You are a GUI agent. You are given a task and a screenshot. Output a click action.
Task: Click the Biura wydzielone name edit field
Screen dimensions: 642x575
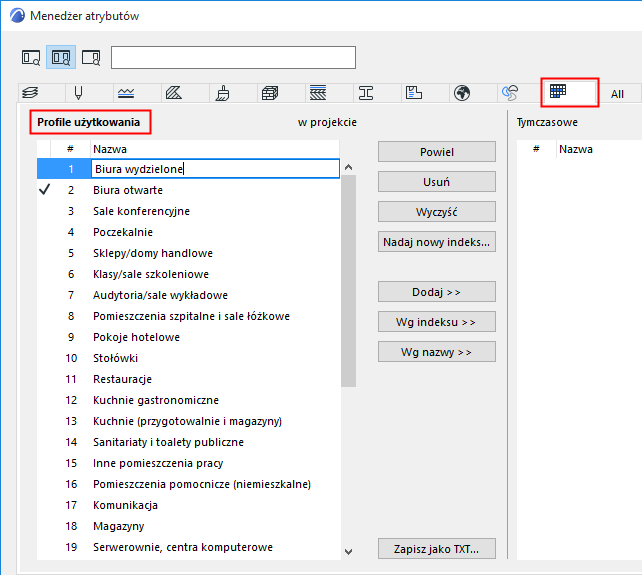215,169
